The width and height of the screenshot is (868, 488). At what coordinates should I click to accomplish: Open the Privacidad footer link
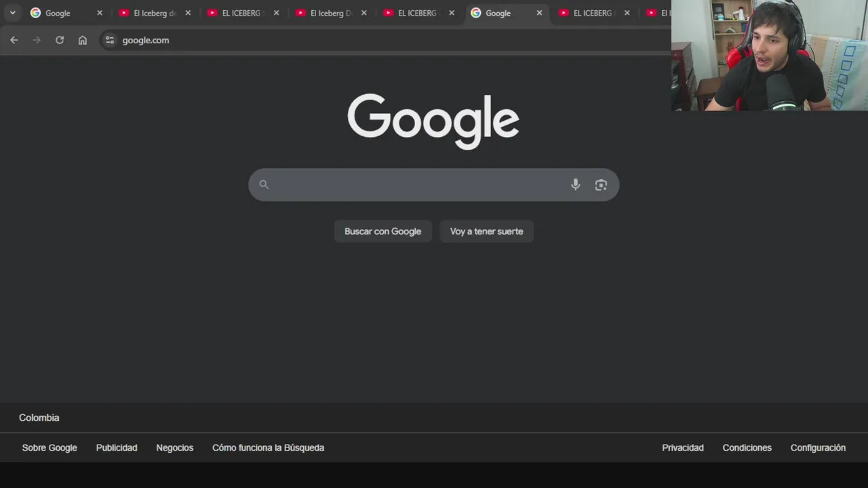pyautogui.click(x=683, y=447)
